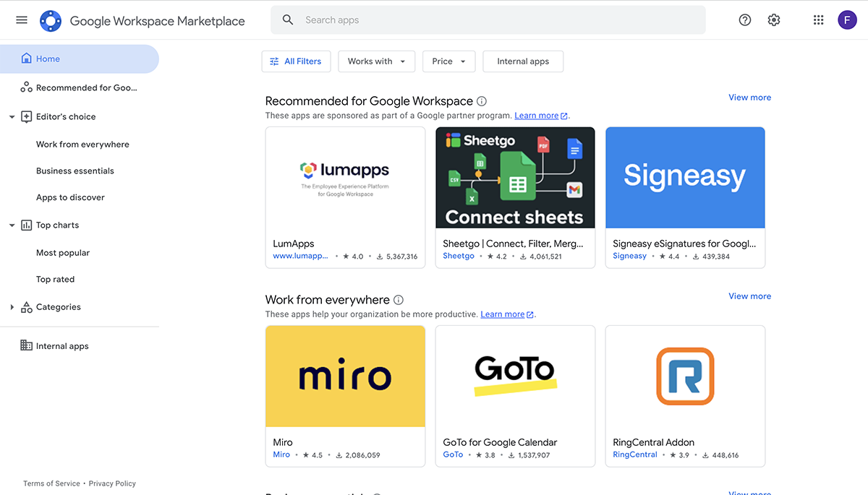Click the Categories shapes icon
The height and width of the screenshot is (495, 868).
tap(27, 307)
